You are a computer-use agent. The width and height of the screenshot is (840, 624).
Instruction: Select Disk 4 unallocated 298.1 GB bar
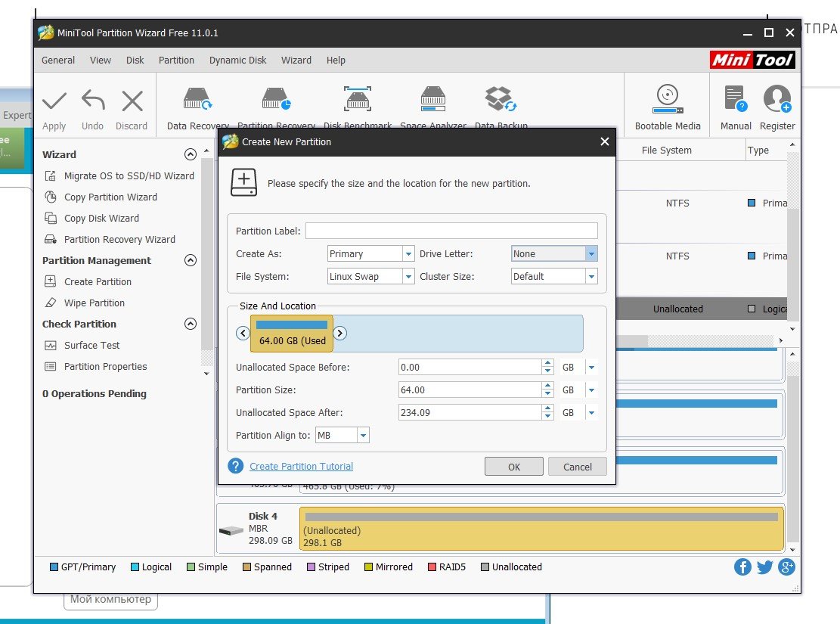click(541, 529)
